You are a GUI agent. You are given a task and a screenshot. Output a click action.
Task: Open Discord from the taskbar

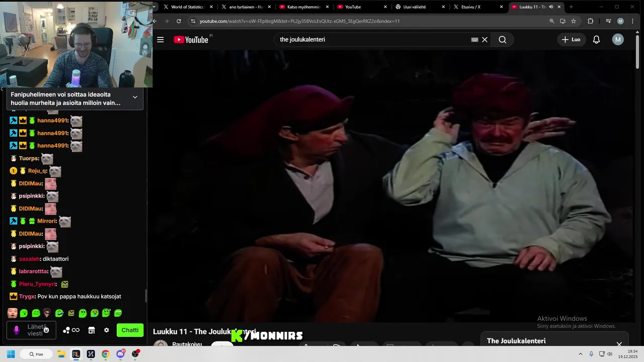[x=120, y=354]
